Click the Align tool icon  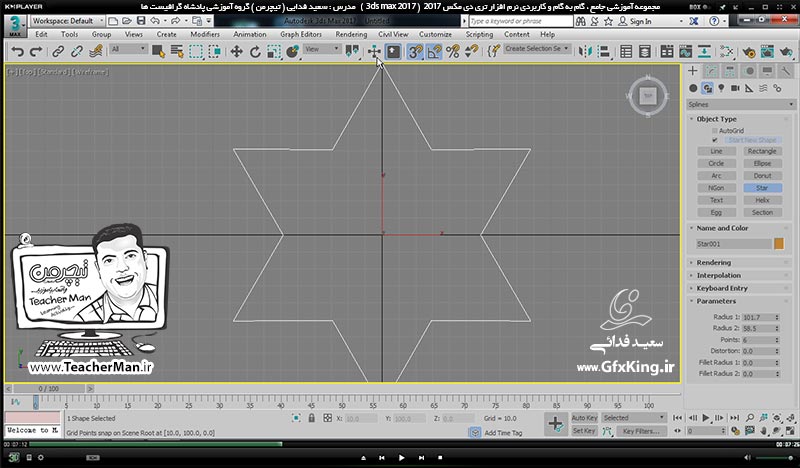point(604,51)
